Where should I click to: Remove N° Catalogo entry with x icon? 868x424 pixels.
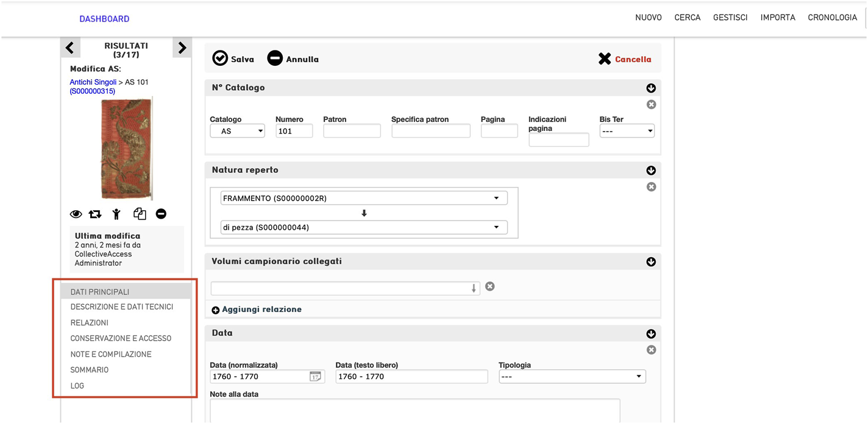(x=651, y=105)
